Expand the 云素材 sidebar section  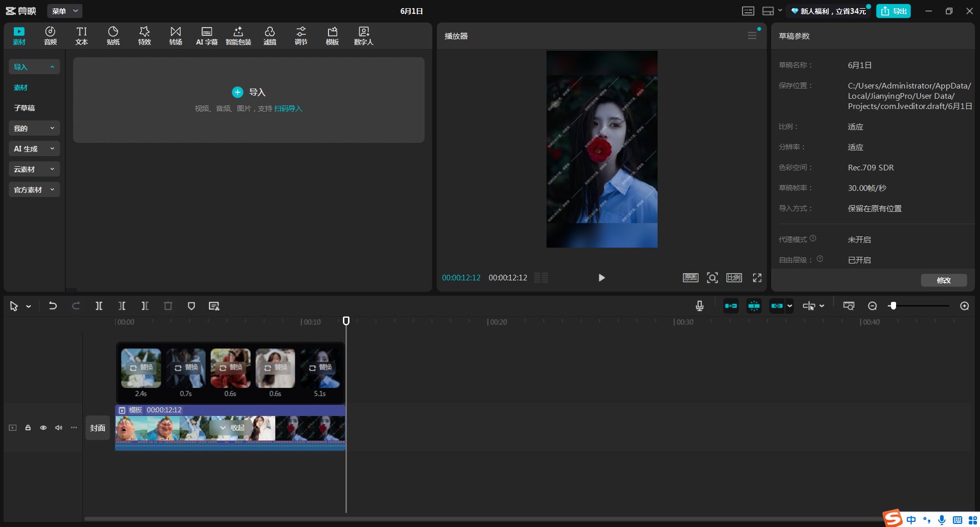tap(34, 169)
